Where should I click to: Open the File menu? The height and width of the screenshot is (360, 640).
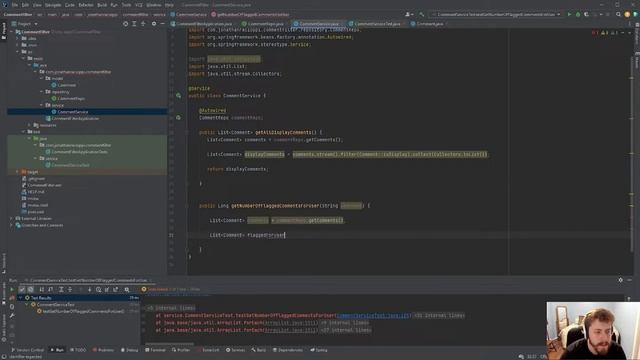pos(15,5)
